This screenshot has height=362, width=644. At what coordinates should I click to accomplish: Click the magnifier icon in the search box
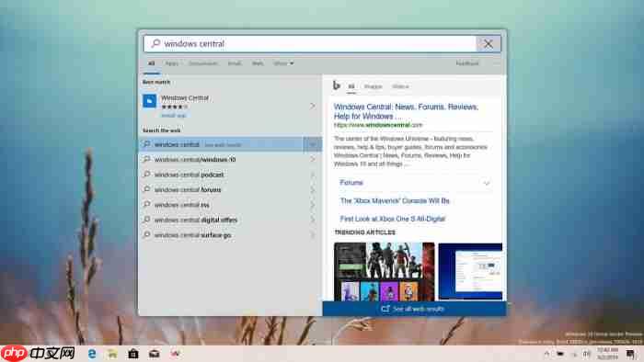point(155,43)
